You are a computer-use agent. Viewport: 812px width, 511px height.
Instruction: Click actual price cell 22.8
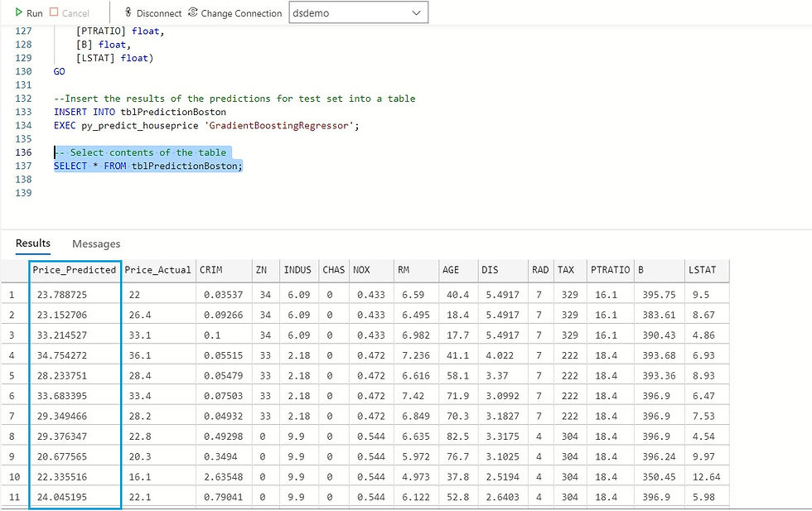pos(158,436)
